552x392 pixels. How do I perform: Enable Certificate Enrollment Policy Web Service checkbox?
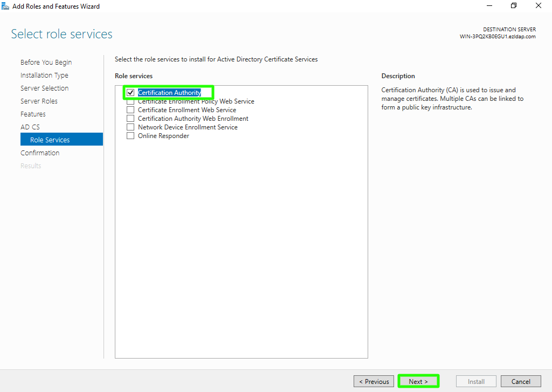pyautogui.click(x=130, y=101)
